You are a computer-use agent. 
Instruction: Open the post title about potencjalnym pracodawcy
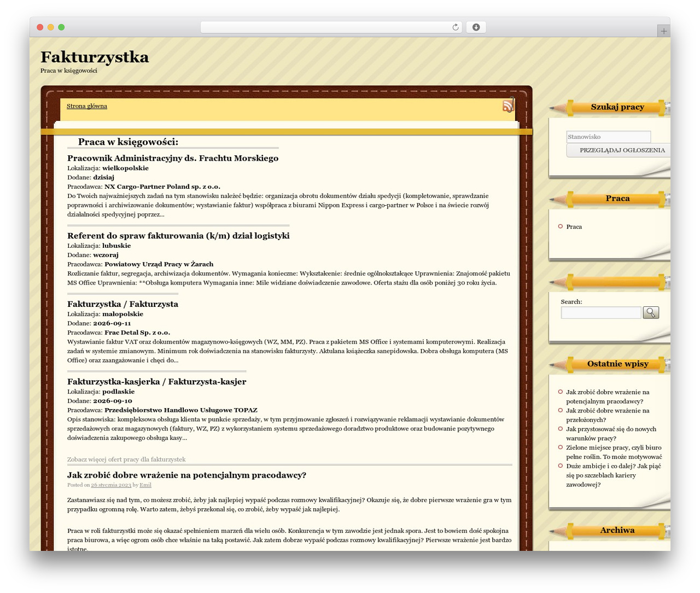click(x=186, y=475)
